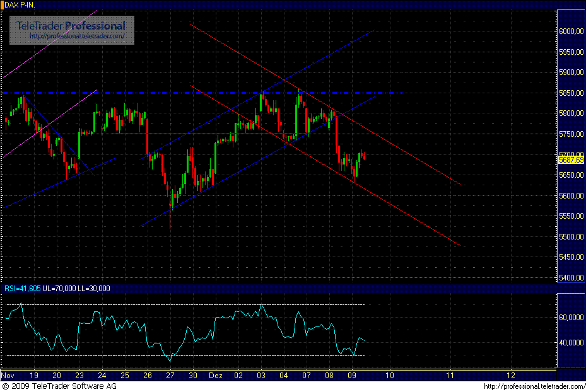Click the © 2009 TeleTrader Software AG text
Viewport: 586px width, 392px height.
pos(60,386)
